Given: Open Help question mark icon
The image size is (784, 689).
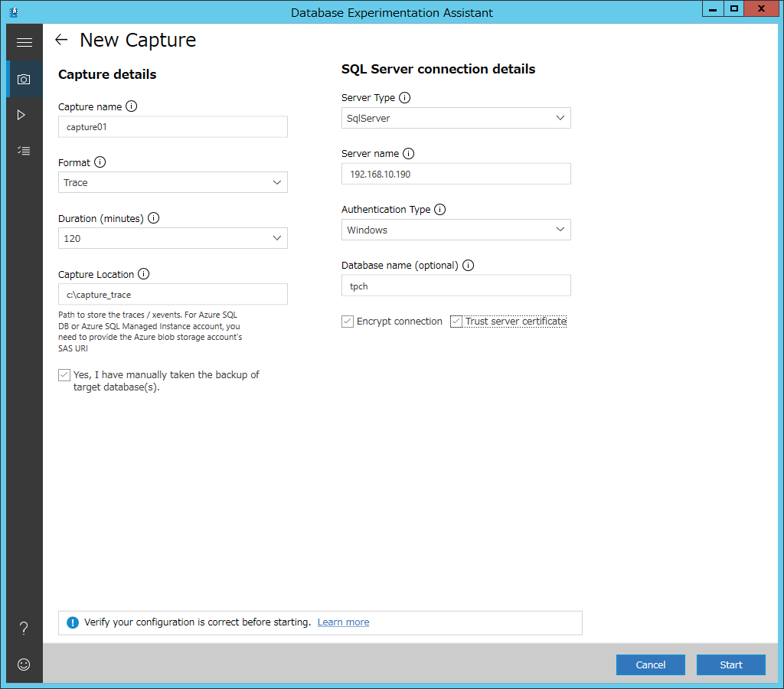Looking at the screenshot, I should pos(24,628).
